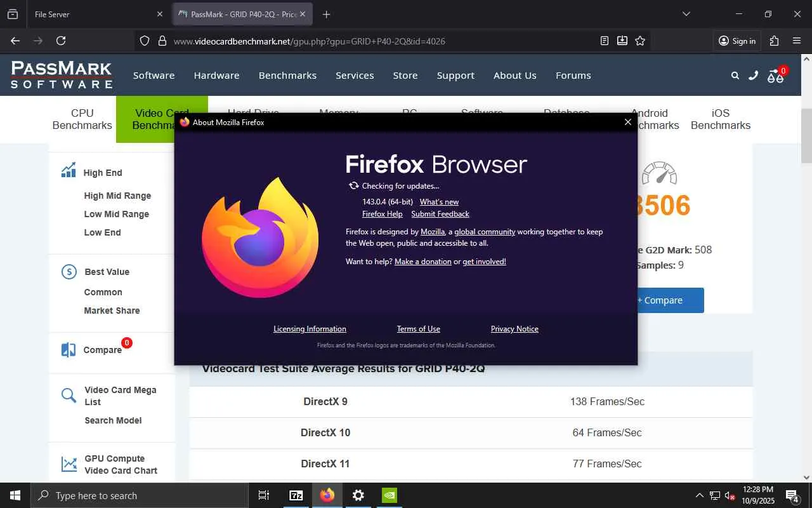The width and height of the screenshot is (812, 508).
Task: Open the Low Mid Range video cards list
Action: click(117, 214)
